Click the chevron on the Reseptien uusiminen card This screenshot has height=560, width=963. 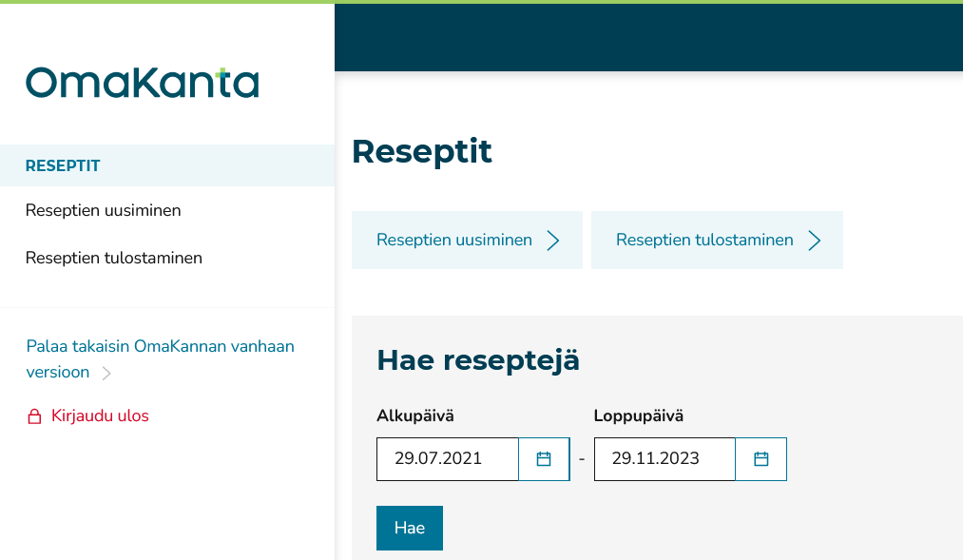(552, 241)
